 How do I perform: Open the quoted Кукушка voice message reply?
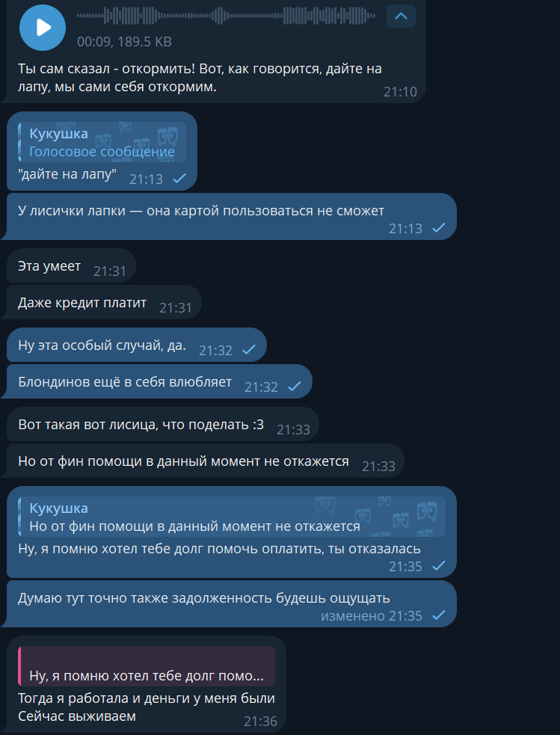102,142
